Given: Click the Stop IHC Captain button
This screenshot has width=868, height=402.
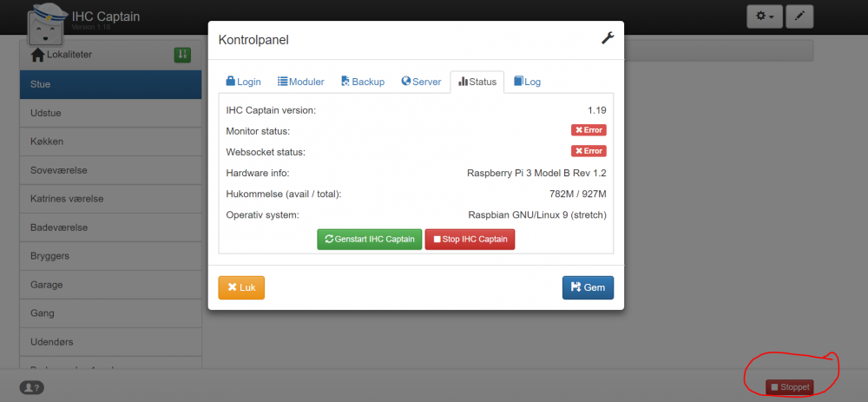Looking at the screenshot, I should click(x=470, y=240).
